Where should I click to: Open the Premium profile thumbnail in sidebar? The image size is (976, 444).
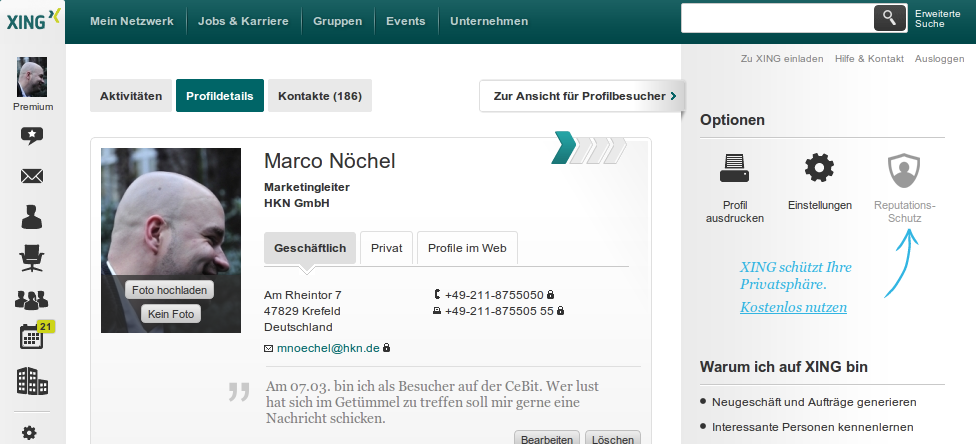click(32, 77)
